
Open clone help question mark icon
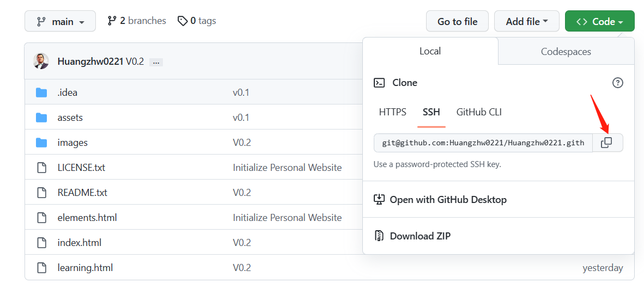point(617,83)
